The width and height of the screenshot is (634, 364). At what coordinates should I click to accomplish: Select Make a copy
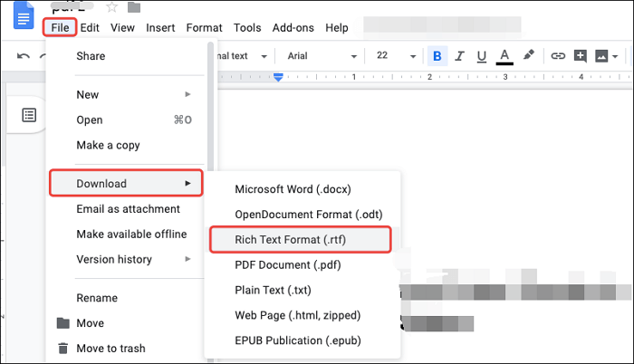click(x=127, y=145)
